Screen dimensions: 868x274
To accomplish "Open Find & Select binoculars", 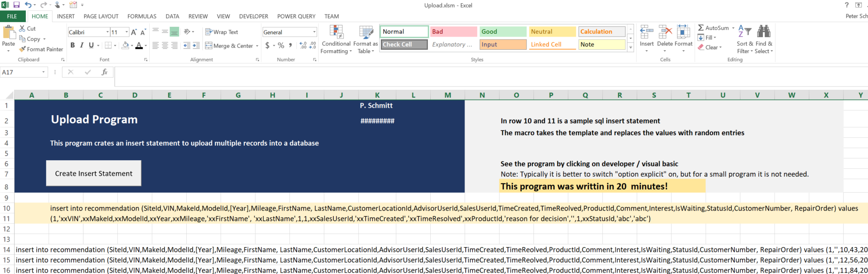I will tap(764, 39).
